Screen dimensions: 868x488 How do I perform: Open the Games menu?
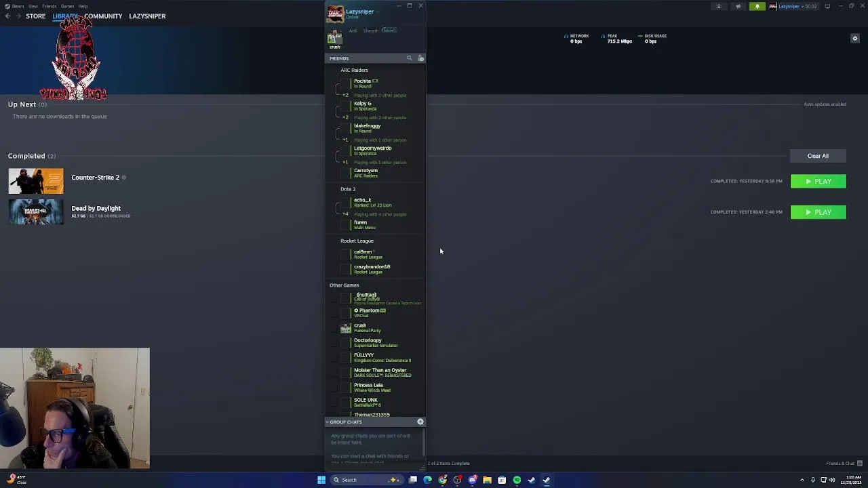(x=67, y=6)
